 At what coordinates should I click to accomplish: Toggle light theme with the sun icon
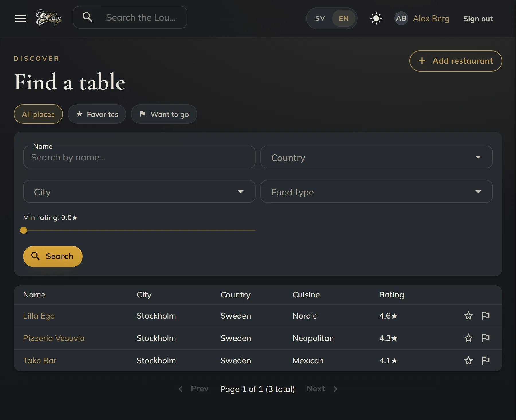pos(376,18)
